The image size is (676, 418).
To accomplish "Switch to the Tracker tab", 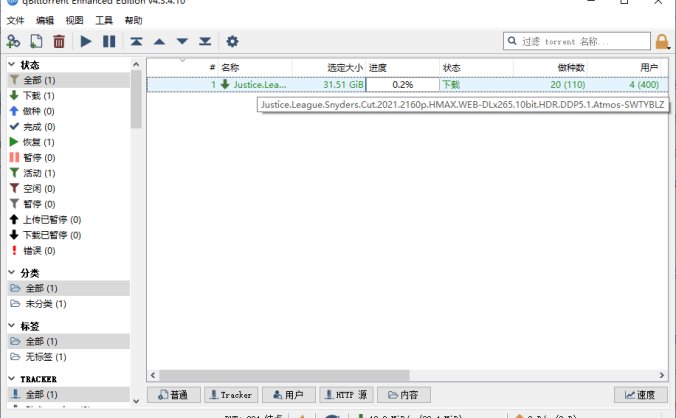I will [231, 395].
